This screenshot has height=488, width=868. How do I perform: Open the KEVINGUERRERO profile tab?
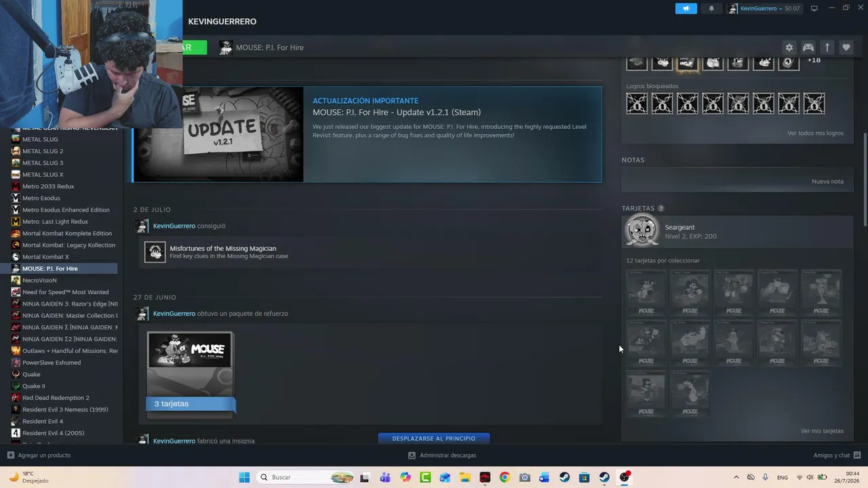222,22
